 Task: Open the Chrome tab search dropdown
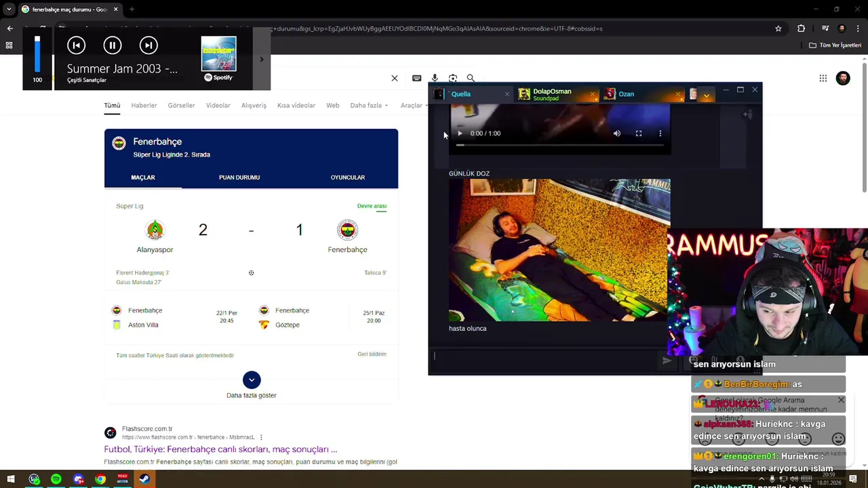[x=9, y=9]
